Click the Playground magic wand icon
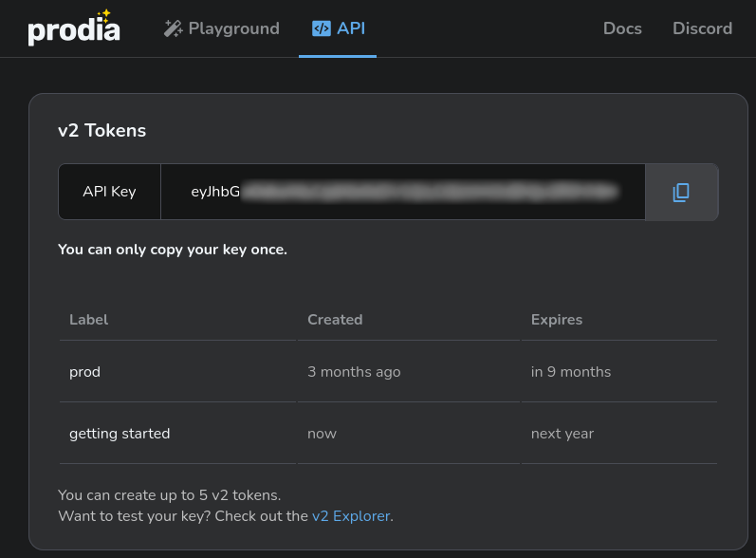Screen dimensions: 756x558 173,28
